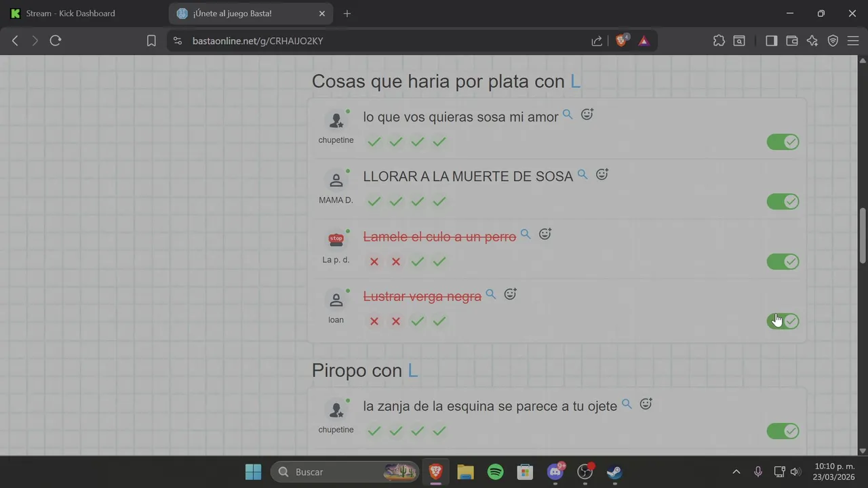The image size is (868, 488).
Task: Open Discord from taskbar
Action: click(555, 472)
